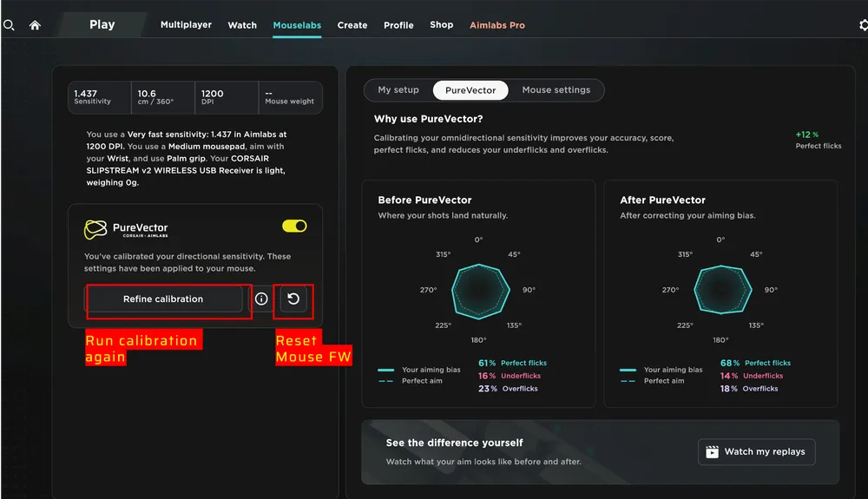This screenshot has width=868, height=499.
Task: Click the reset calibration arrow icon
Action: (293, 299)
